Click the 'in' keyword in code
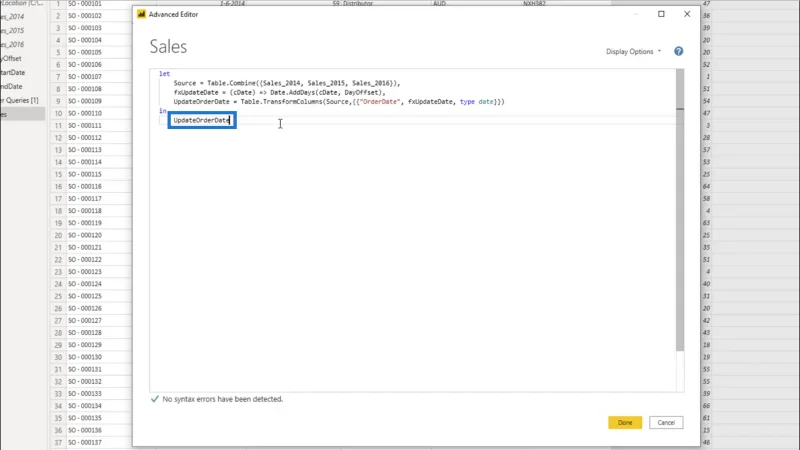The height and width of the screenshot is (450, 800). (162, 111)
